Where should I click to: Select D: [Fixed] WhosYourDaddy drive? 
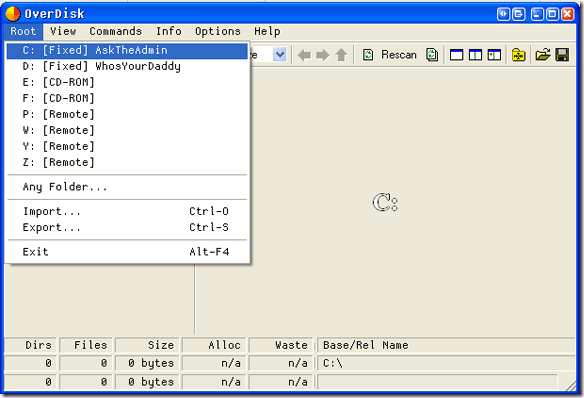point(127,66)
